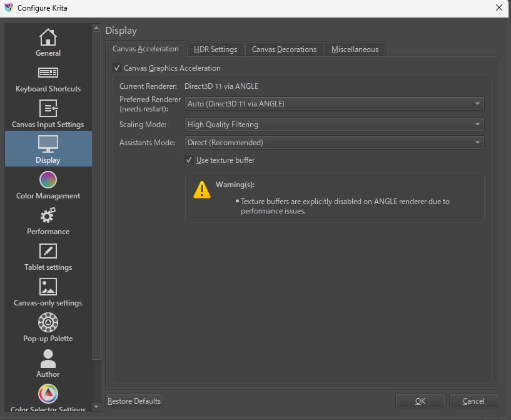The image size is (511, 420).
Task: Open the Keyboard Shortcuts icon
Action: point(48,73)
